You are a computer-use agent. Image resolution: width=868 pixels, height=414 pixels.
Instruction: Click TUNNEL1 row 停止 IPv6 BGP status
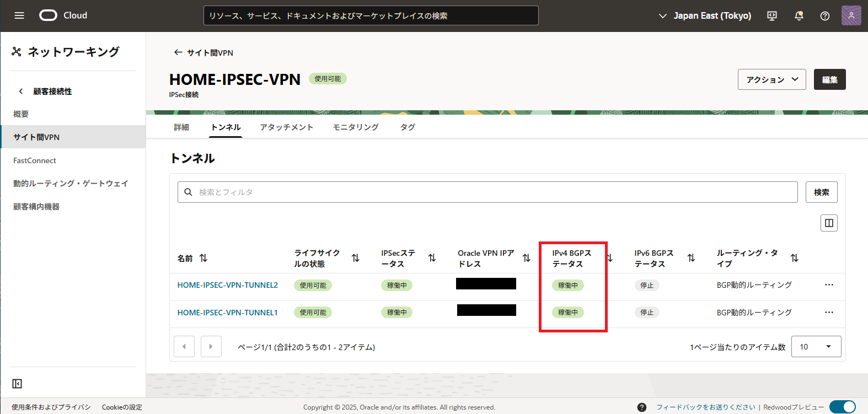pyautogui.click(x=647, y=313)
